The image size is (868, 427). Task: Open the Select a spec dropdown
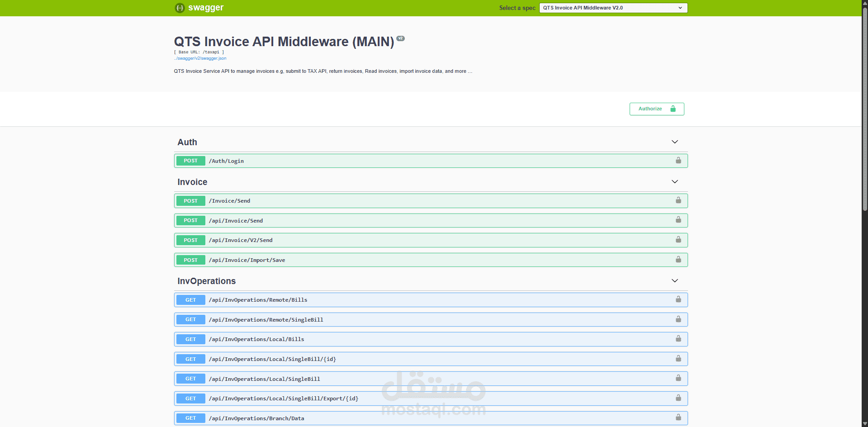pos(613,8)
